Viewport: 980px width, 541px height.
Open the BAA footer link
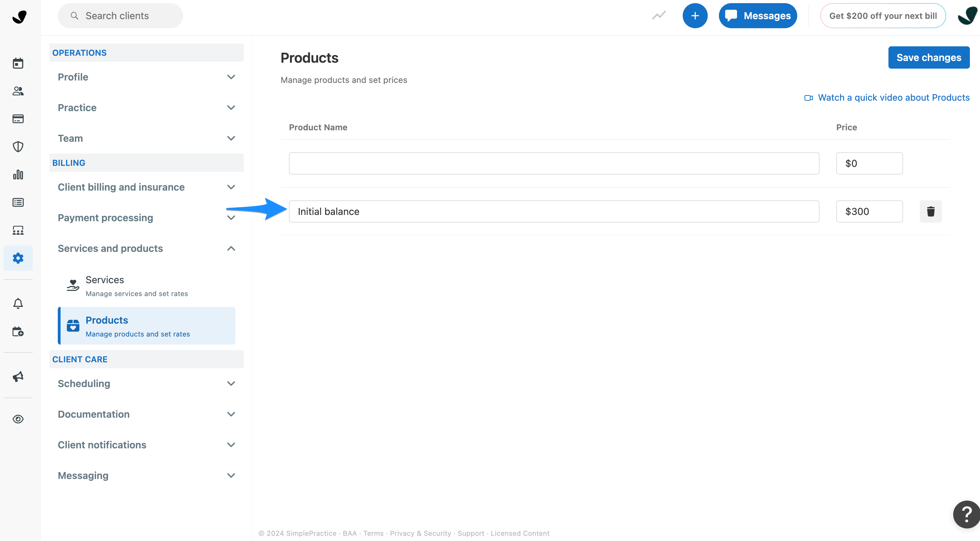[350, 533]
